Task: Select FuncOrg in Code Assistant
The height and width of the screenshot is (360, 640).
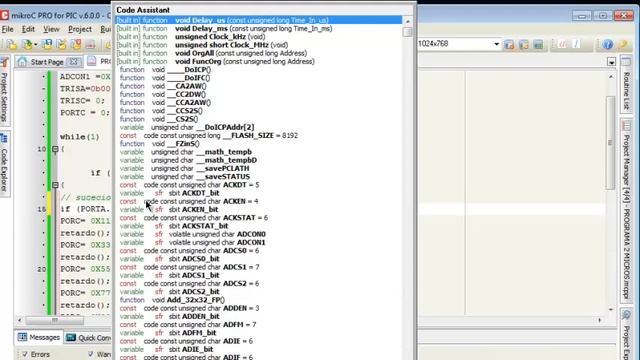Action: [x=259, y=61]
